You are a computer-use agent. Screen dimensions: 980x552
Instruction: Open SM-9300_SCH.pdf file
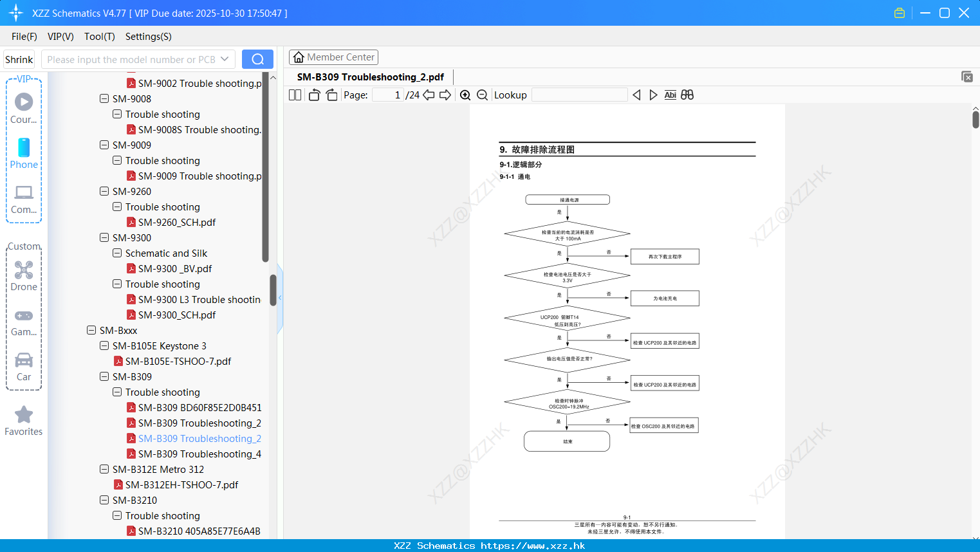(x=171, y=315)
